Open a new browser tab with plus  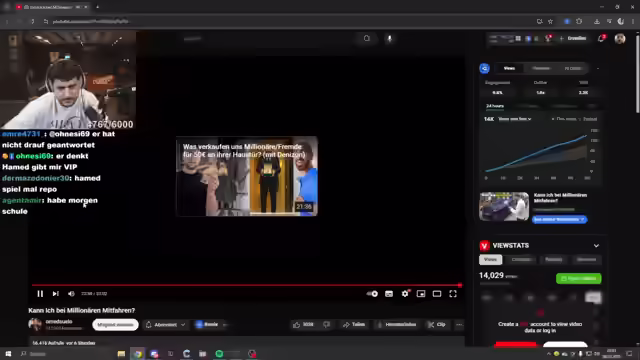(98, 7)
